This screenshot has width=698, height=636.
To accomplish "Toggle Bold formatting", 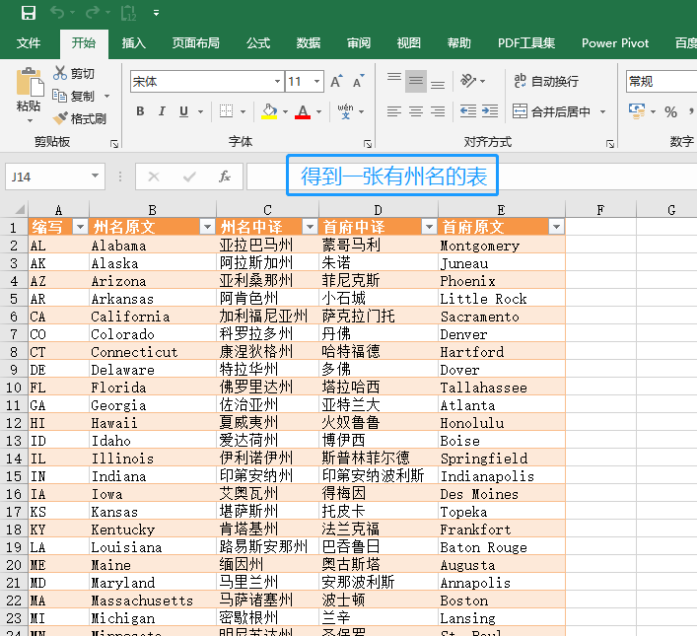I will (x=140, y=112).
